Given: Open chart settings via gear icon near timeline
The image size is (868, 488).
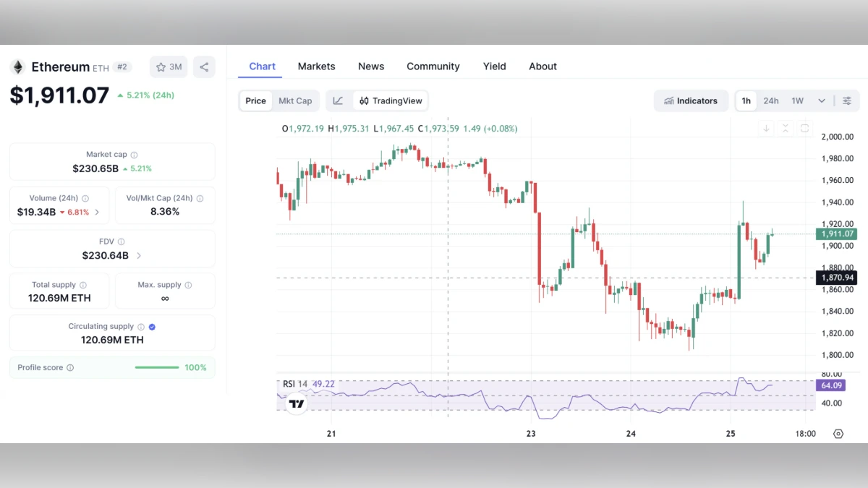Looking at the screenshot, I should click(x=838, y=433).
